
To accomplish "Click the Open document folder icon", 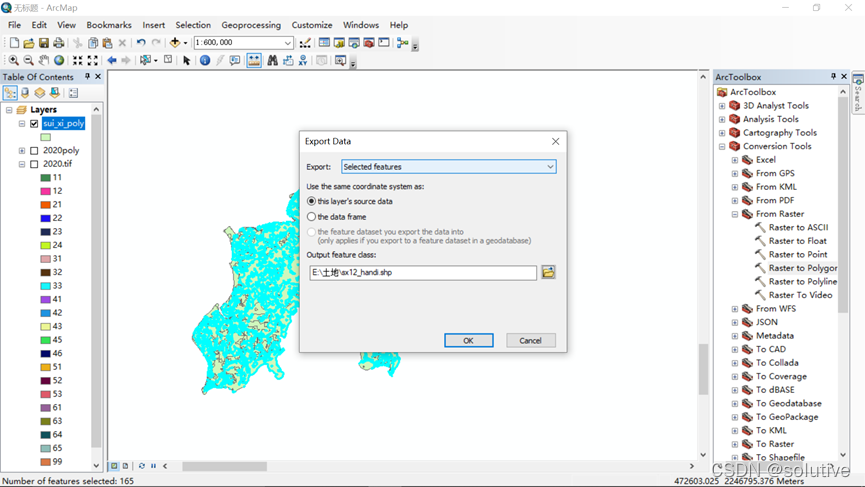I will coord(29,42).
